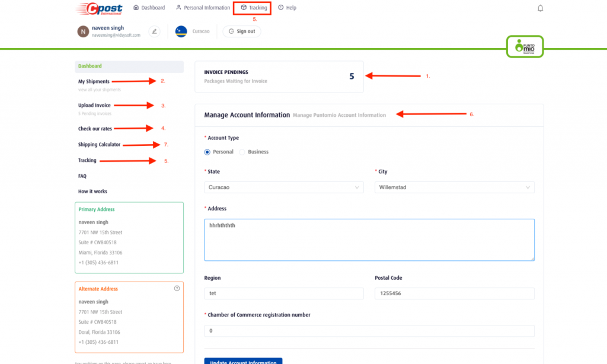The height and width of the screenshot is (364, 607).
Task: Click the Sign out button
Action: click(x=242, y=31)
